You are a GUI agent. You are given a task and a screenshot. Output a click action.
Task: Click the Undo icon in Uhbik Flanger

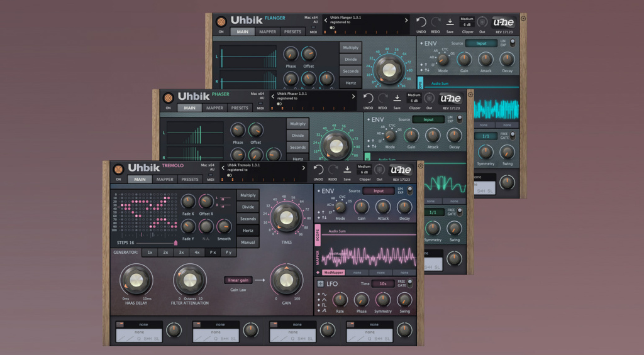pyautogui.click(x=421, y=22)
